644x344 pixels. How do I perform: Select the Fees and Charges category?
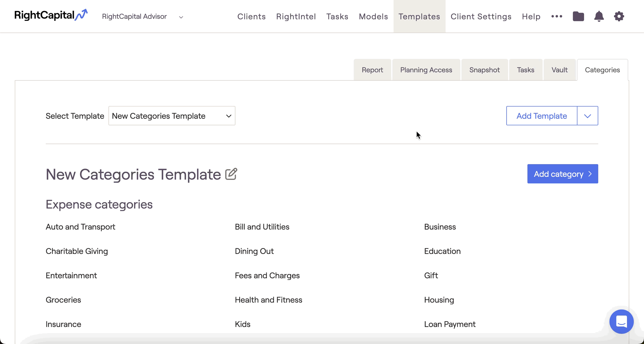click(267, 275)
